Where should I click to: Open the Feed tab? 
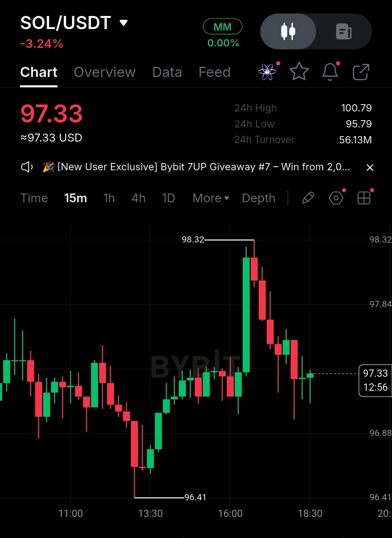(215, 72)
